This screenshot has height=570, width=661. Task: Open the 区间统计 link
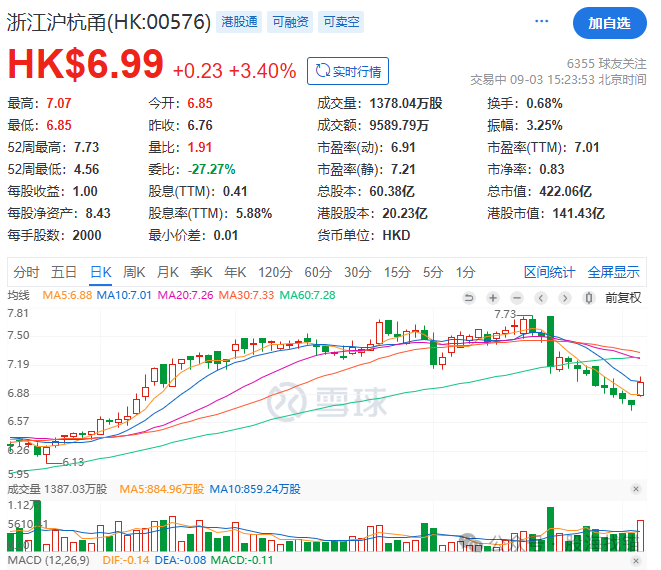[549, 272]
